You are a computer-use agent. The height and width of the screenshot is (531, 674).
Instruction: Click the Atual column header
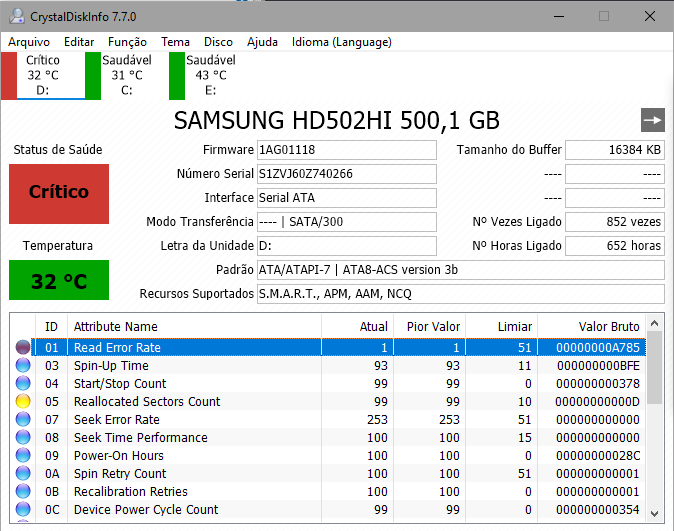click(357, 327)
